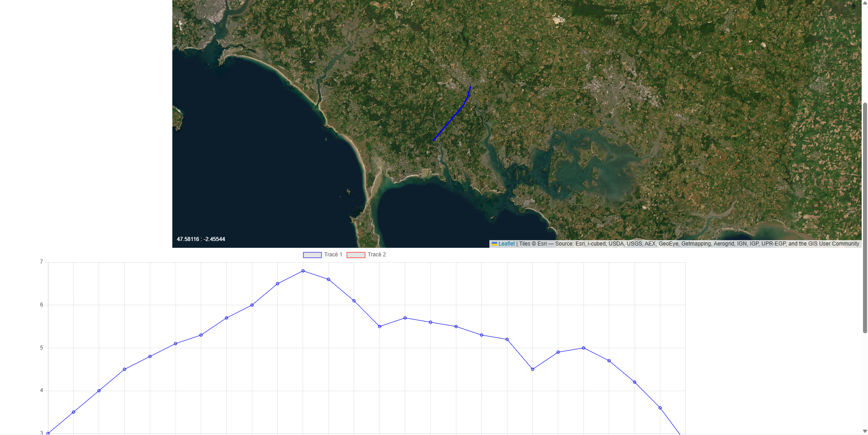
Task: Click the last visible point near value 3.6
Action: [660, 408]
